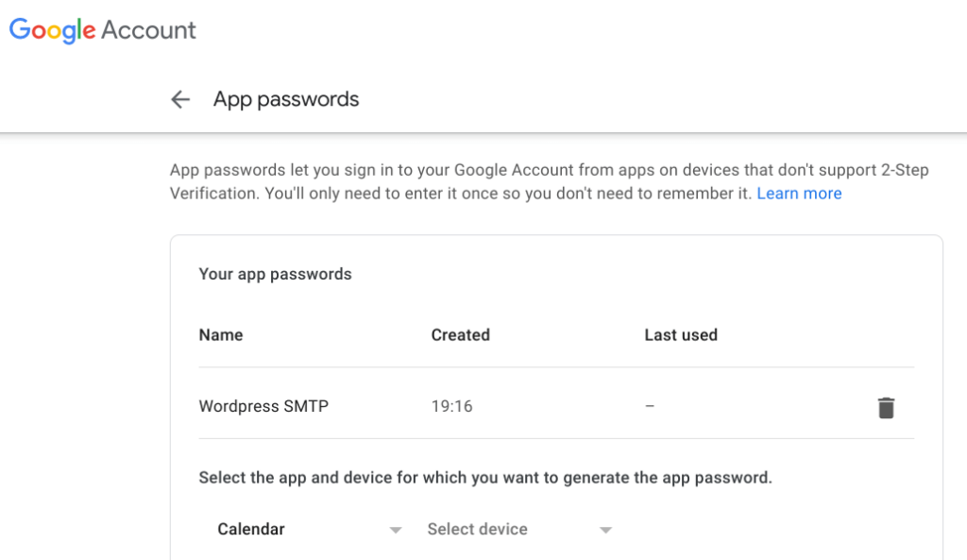The width and height of the screenshot is (967, 560).
Task: Delete the Wordpress SMTP app password
Action: [x=886, y=408]
